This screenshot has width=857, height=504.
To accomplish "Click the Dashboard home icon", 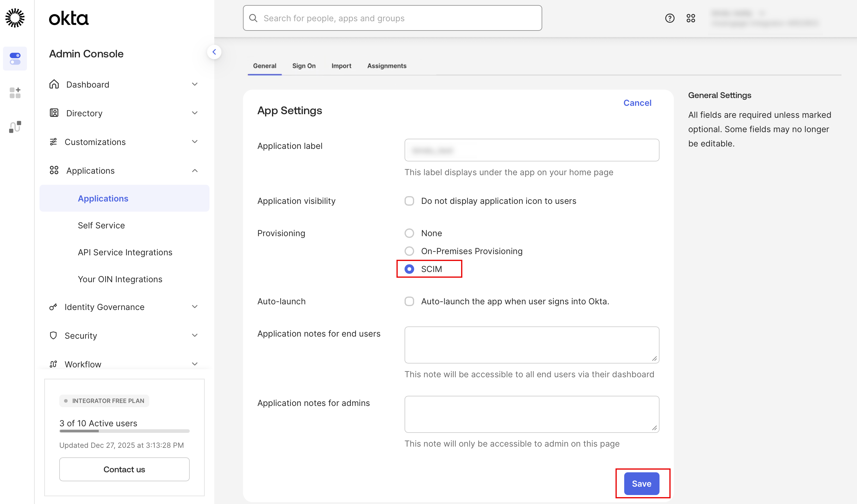I will tap(54, 84).
